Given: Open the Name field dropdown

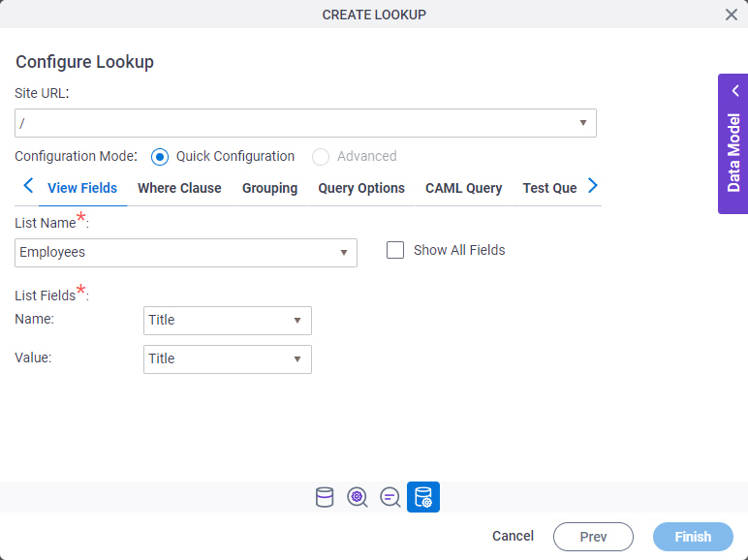Looking at the screenshot, I should click(227, 321).
